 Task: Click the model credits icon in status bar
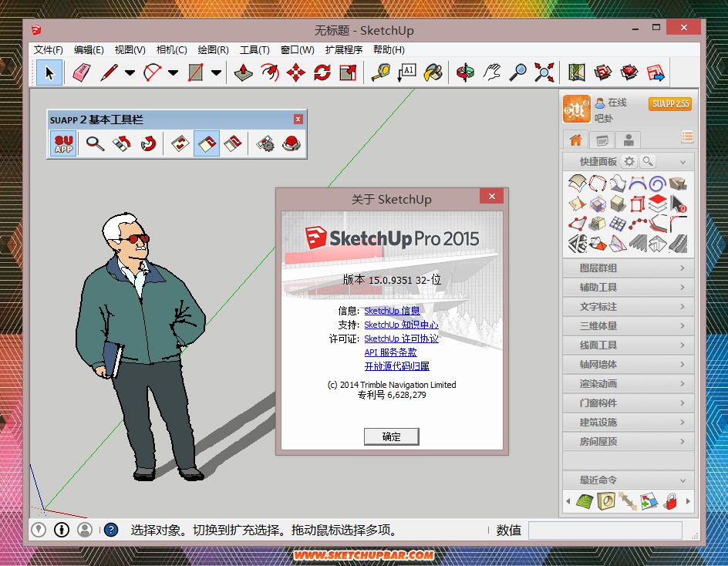[62, 530]
